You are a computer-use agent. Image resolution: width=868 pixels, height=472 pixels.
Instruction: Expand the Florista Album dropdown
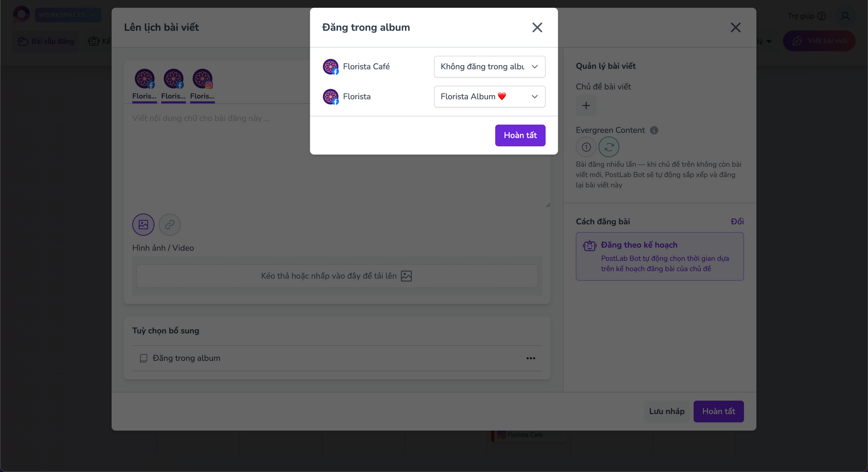490,96
